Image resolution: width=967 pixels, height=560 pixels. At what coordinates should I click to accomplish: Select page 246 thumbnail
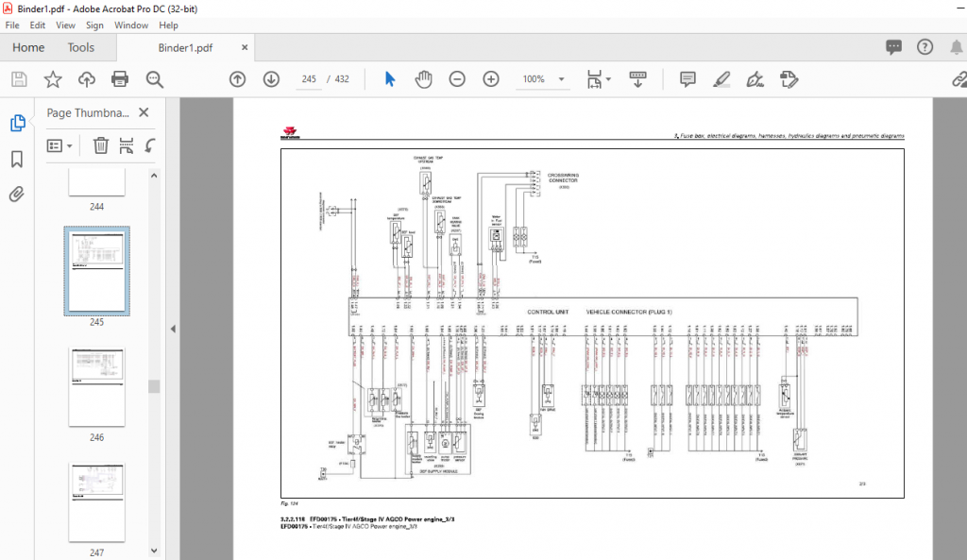[97, 386]
